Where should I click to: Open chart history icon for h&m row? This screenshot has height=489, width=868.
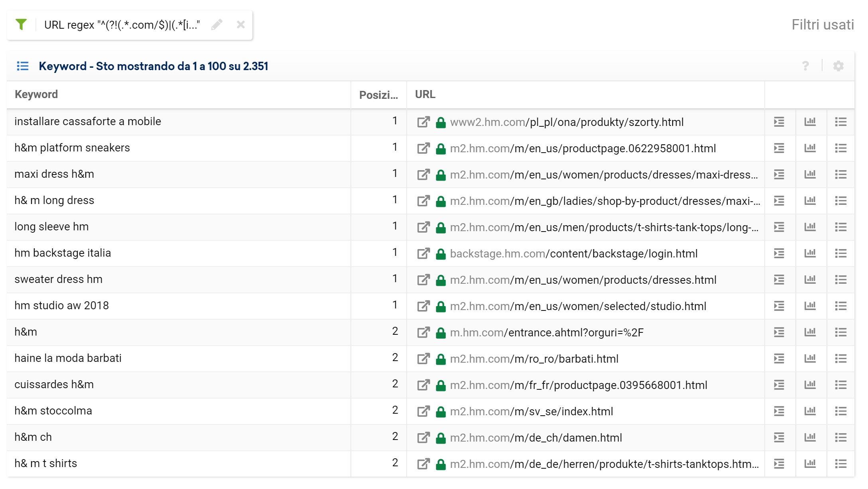coord(810,332)
